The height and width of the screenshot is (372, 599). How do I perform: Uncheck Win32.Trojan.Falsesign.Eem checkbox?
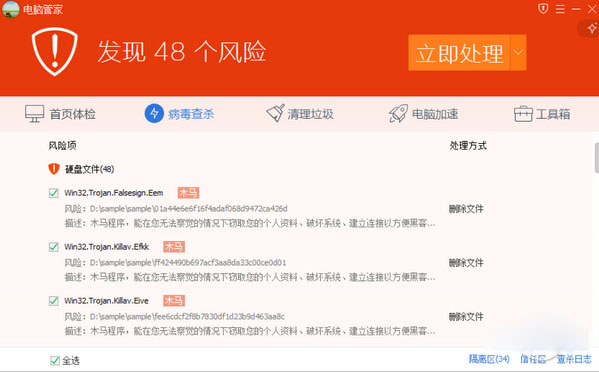click(53, 193)
